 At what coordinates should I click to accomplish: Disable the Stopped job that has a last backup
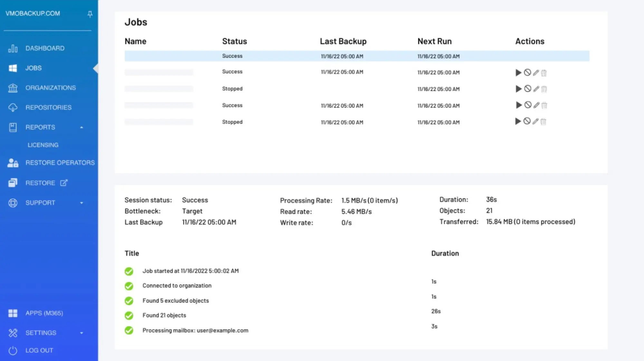click(527, 121)
